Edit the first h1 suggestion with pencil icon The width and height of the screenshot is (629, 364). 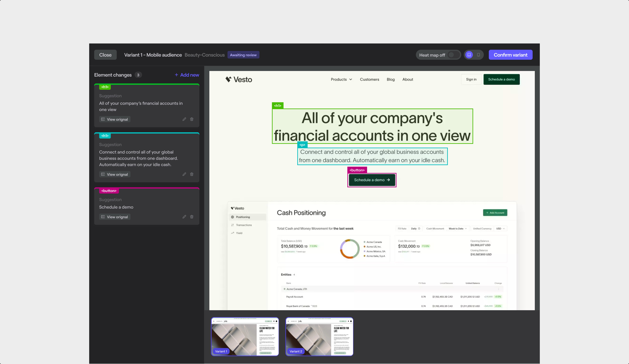[184, 119]
